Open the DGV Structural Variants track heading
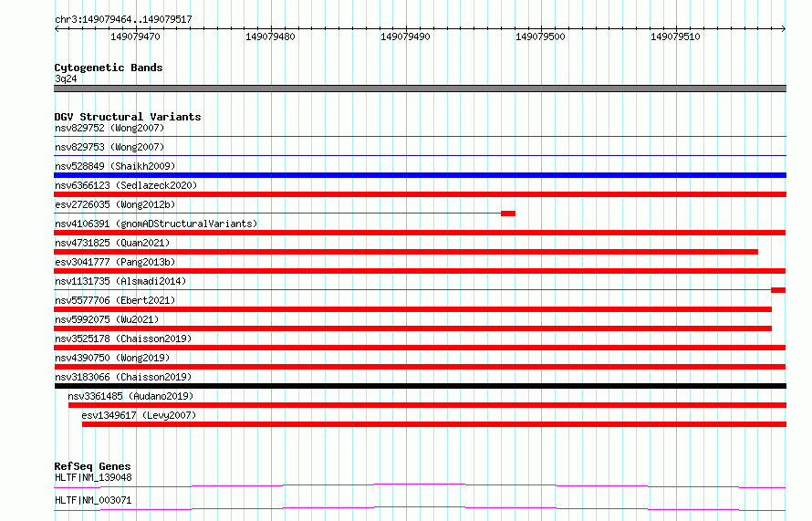The height and width of the screenshot is (521, 812). [x=128, y=117]
